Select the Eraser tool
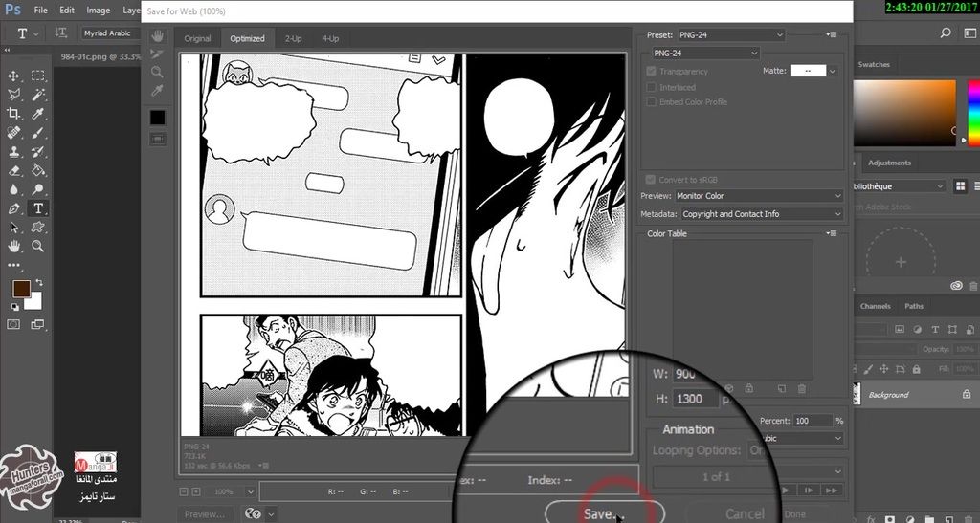The width and height of the screenshot is (980, 523). [x=13, y=170]
